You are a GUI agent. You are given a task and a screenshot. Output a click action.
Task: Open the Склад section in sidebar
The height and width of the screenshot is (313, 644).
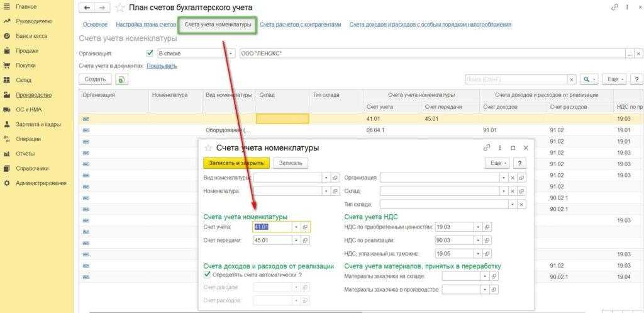[x=24, y=80]
